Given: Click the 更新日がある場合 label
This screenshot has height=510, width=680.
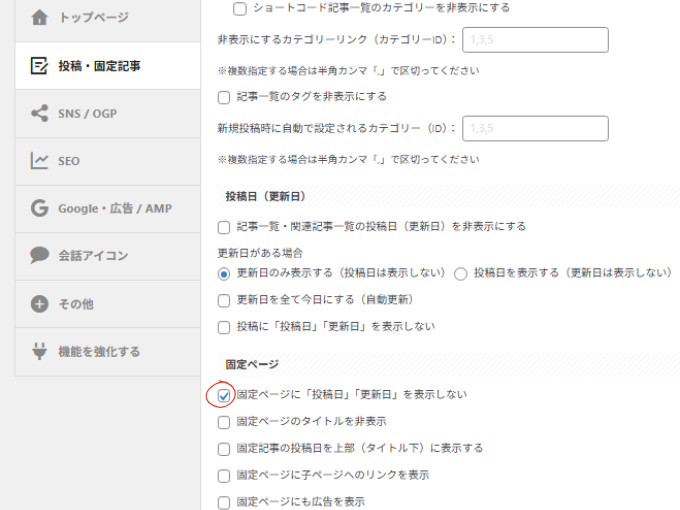Looking at the screenshot, I should (260, 253).
